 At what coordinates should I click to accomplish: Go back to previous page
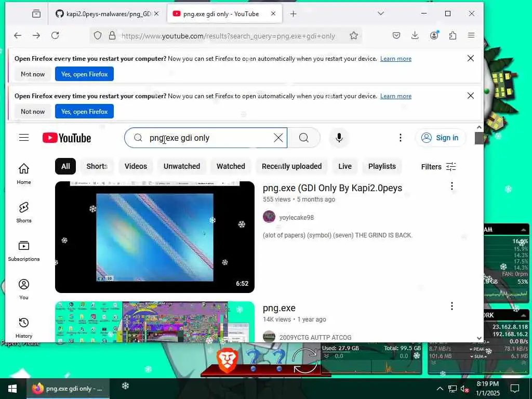point(18,36)
